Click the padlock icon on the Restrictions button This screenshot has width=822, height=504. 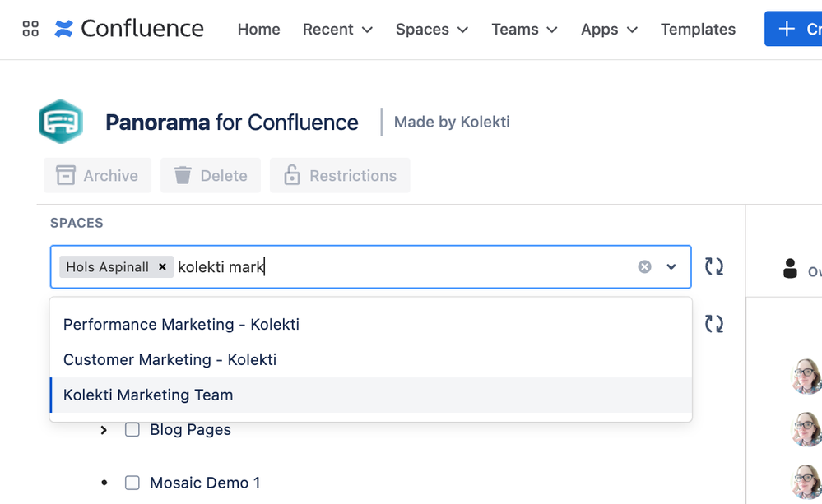[291, 175]
